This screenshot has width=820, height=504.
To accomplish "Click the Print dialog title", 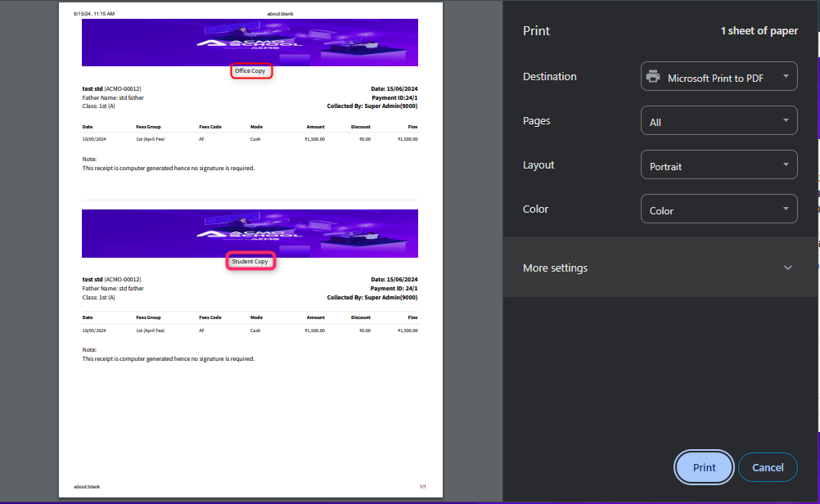I will [x=536, y=31].
